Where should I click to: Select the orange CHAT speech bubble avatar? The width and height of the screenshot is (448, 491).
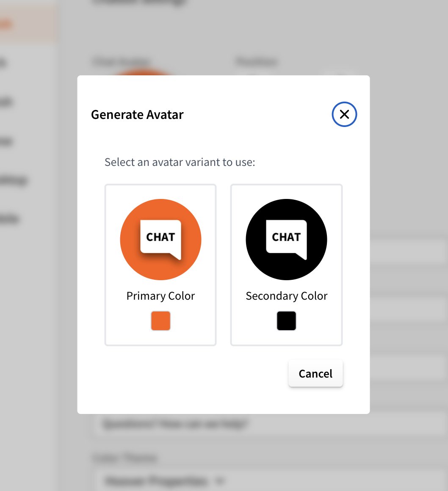(x=160, y=239)
